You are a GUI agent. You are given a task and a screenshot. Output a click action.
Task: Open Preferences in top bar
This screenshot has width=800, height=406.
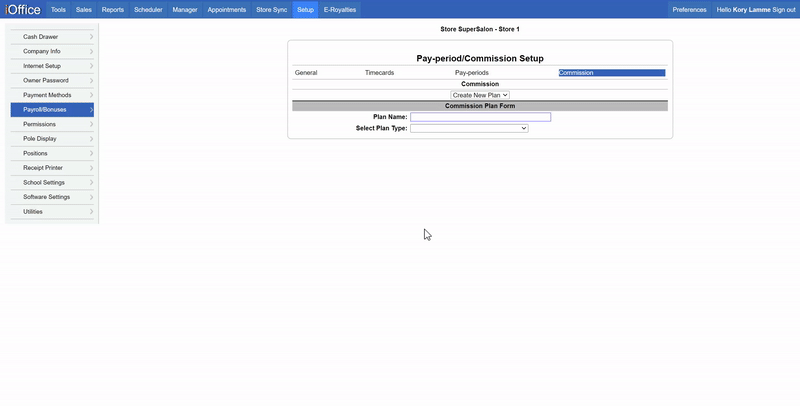click(x=689, y=10)
